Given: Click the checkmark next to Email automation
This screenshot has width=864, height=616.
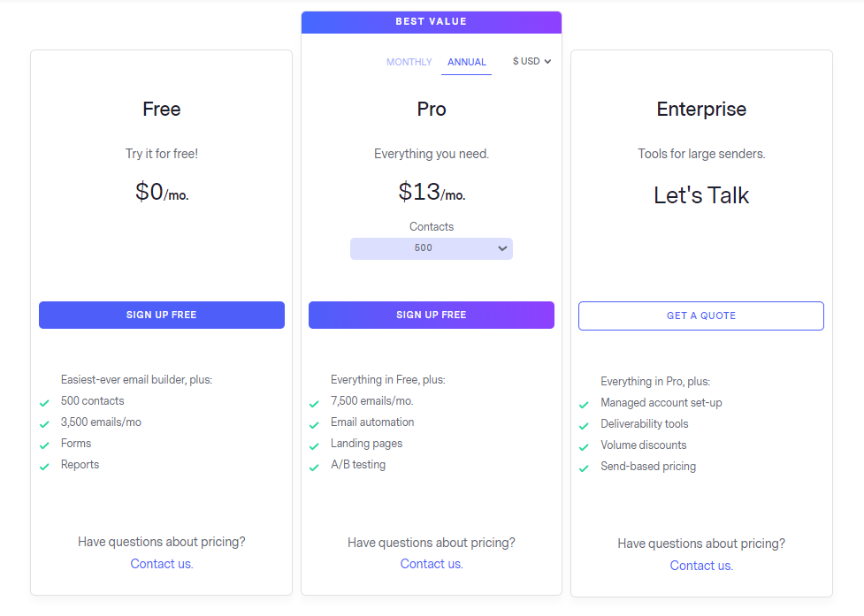Looking at the screenshot, I should (314, 424).
